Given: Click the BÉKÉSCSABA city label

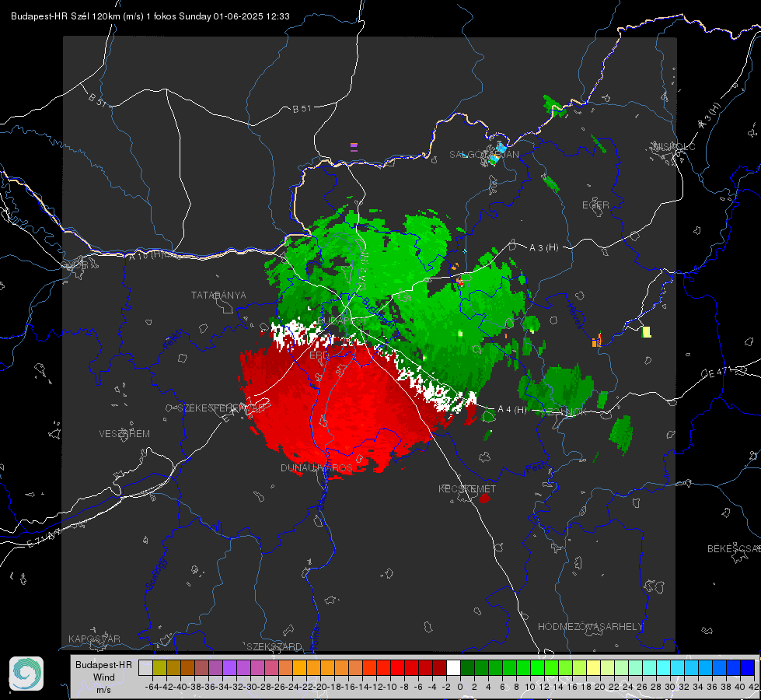Looking at the screenshot, I should pos(734,548).
